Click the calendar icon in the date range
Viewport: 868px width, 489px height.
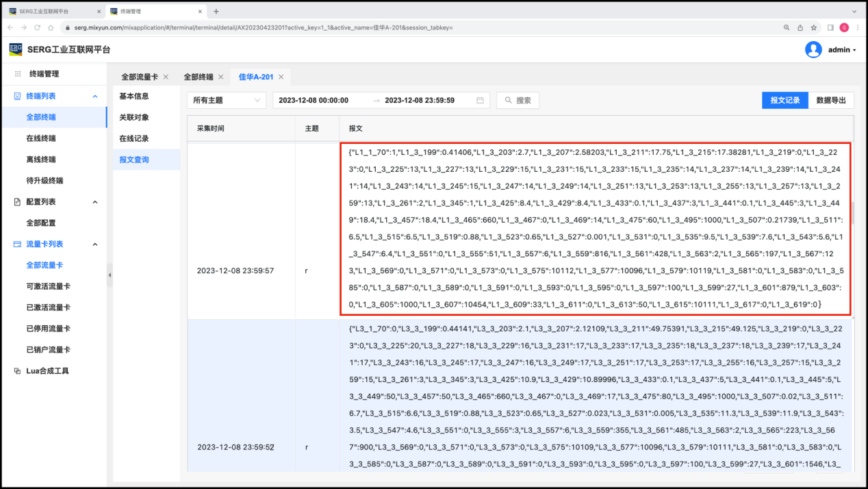click(480, 100)
